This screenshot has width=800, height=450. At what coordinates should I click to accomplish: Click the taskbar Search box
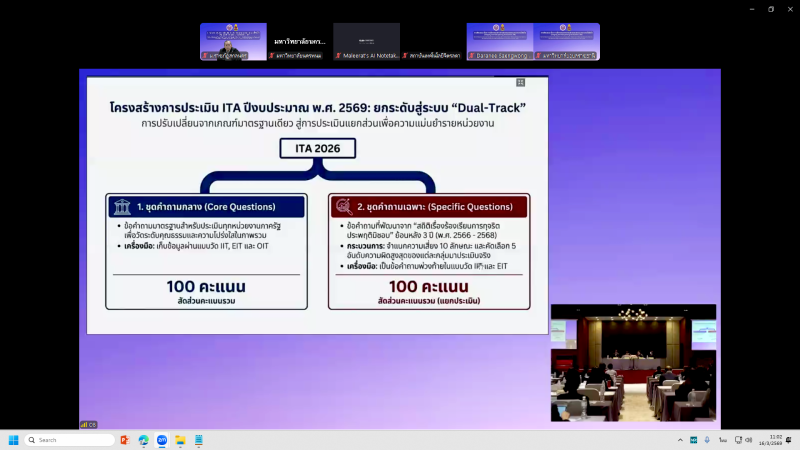[68, 440]
